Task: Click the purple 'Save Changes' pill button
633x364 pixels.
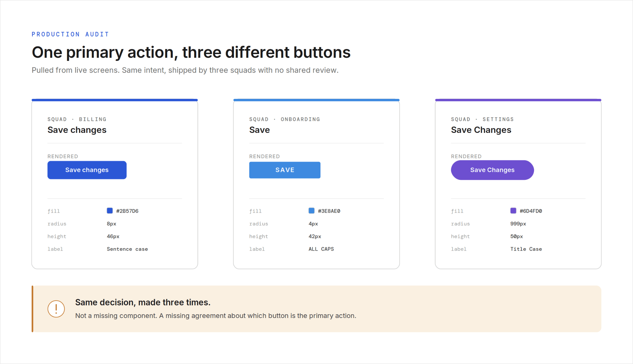Action: click(492, 170)
